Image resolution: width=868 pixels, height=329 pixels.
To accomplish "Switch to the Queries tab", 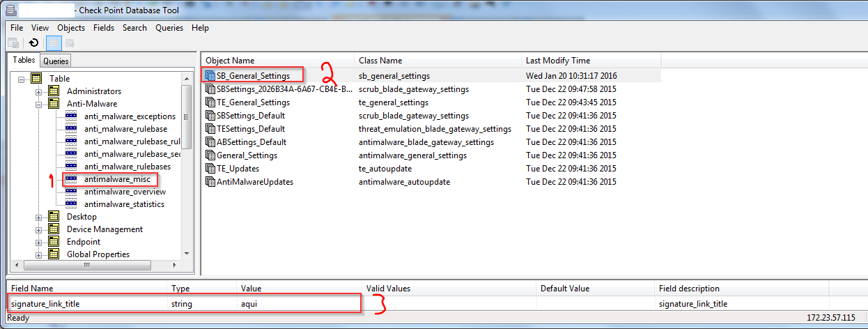I will pos(56,61).
